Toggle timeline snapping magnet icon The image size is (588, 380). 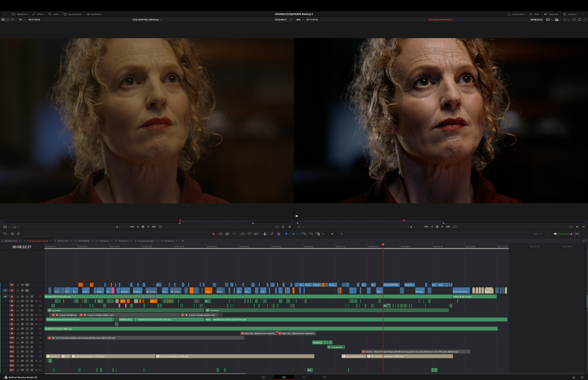(x=265, y=234)
